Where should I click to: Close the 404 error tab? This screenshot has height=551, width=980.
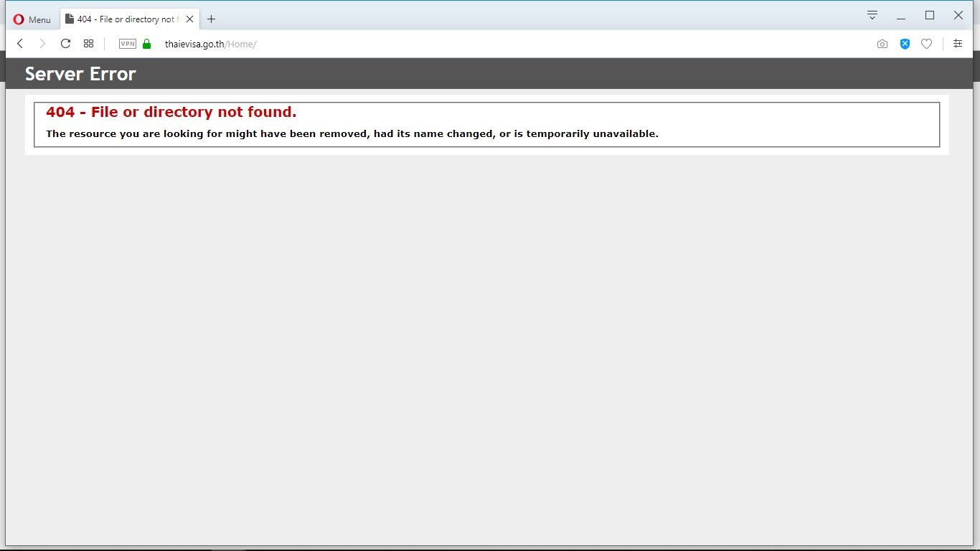(x=189, y=19)
